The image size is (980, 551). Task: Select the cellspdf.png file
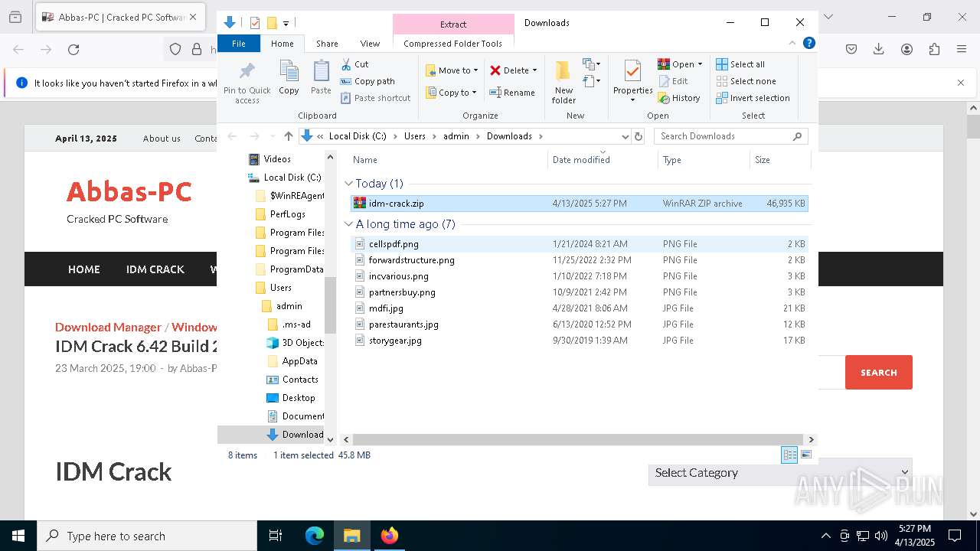coord(579,244)
